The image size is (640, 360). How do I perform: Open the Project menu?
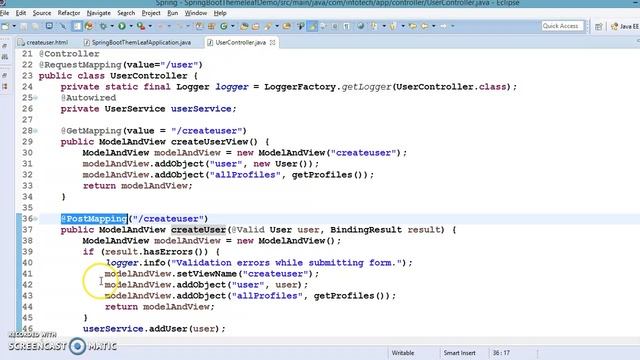coord(151,13)
